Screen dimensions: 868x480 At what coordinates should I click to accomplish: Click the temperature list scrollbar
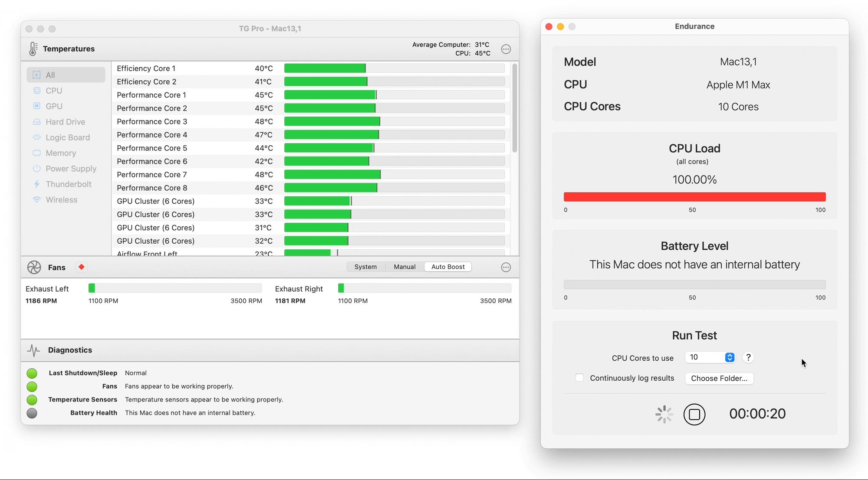(x=515, y=108)
